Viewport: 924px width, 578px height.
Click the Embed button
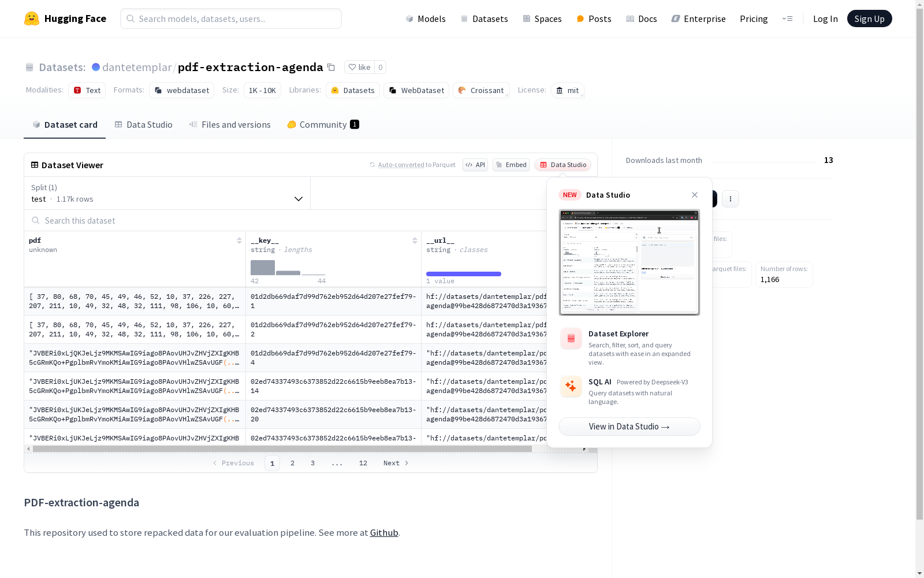tap(511, 165)
